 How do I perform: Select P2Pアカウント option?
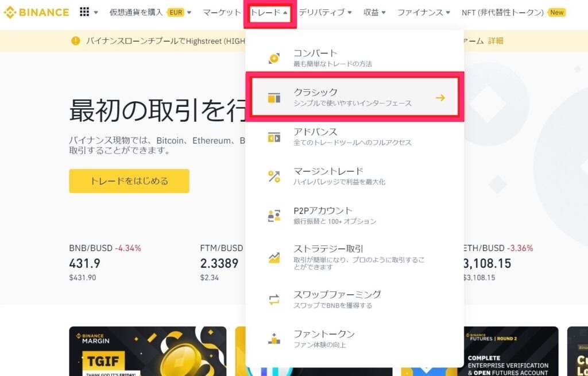[355, 216]
